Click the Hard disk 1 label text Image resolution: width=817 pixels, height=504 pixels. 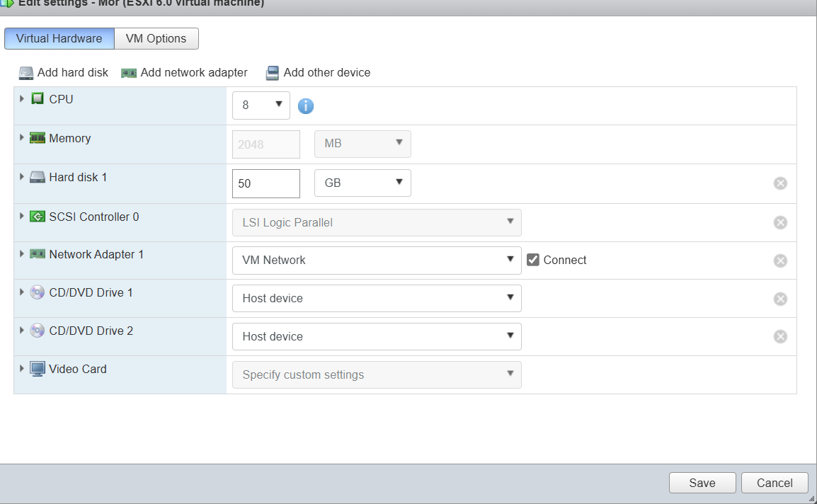[78, 177]
